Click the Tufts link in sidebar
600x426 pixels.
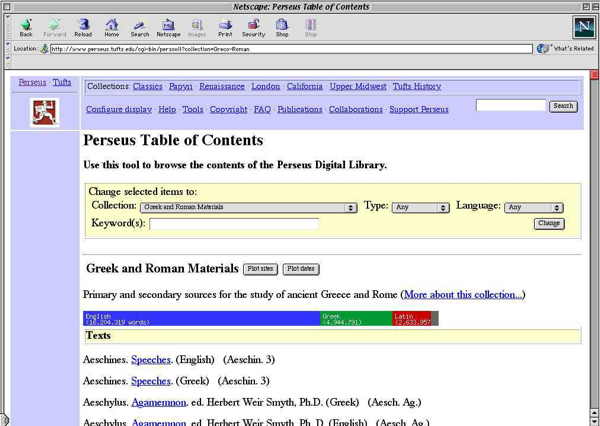pos(62,82)
